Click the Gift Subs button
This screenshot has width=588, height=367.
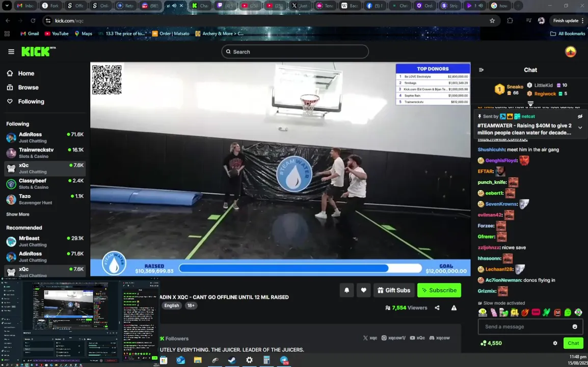tap(394, 290)
